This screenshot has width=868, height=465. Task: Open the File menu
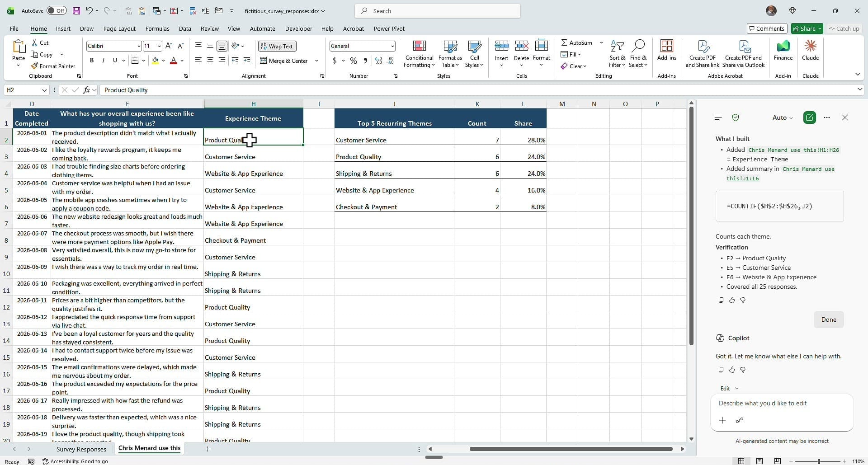tap(14, 28)
